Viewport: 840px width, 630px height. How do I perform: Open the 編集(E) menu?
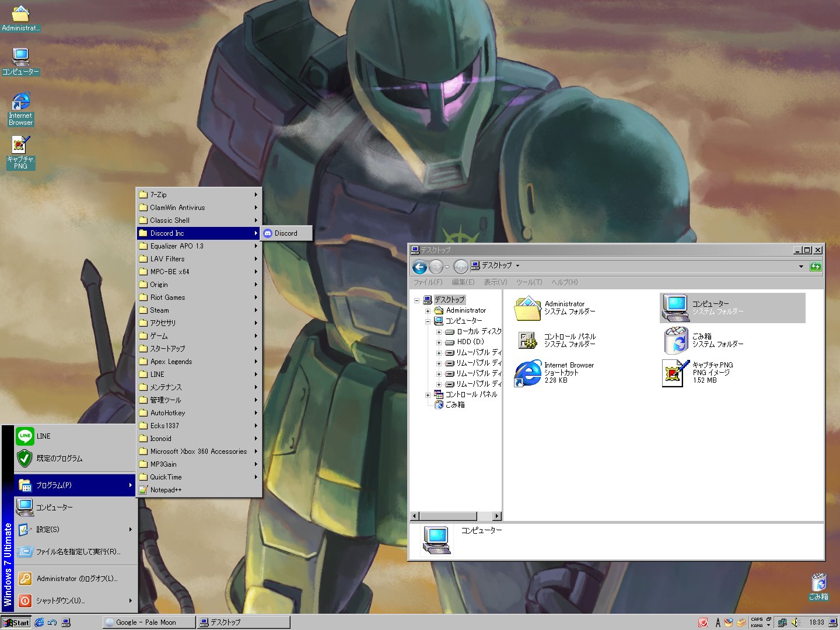pyautogui.click(x=463, y=282)
